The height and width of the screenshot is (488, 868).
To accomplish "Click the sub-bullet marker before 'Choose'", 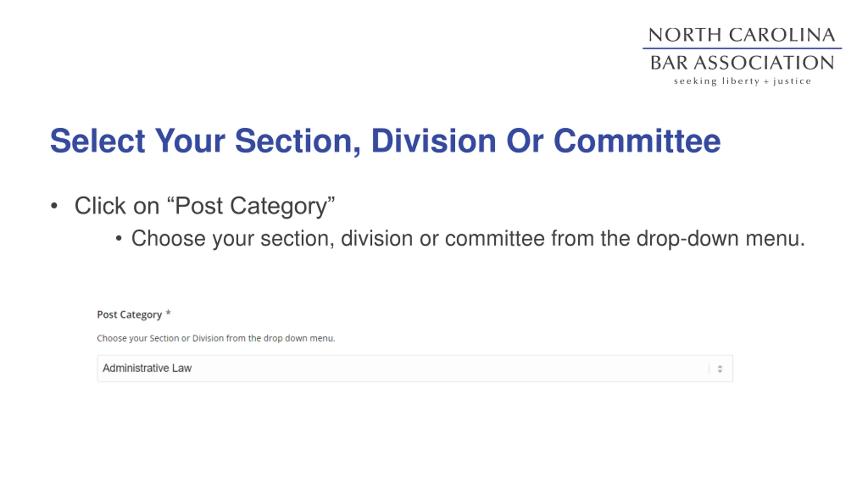I will [x=118, y=238].
